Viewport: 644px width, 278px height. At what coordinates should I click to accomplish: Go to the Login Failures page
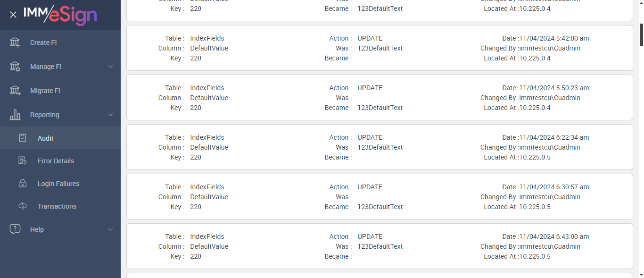[58, 184]
